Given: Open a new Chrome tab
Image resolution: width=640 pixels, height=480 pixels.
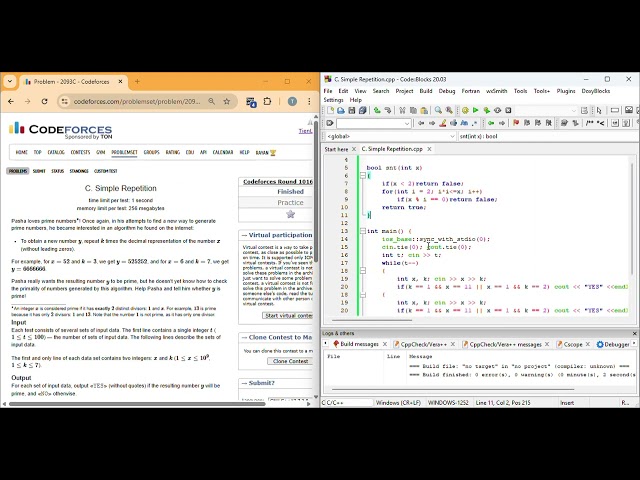Looking at the screenshot, I should 137,81.
